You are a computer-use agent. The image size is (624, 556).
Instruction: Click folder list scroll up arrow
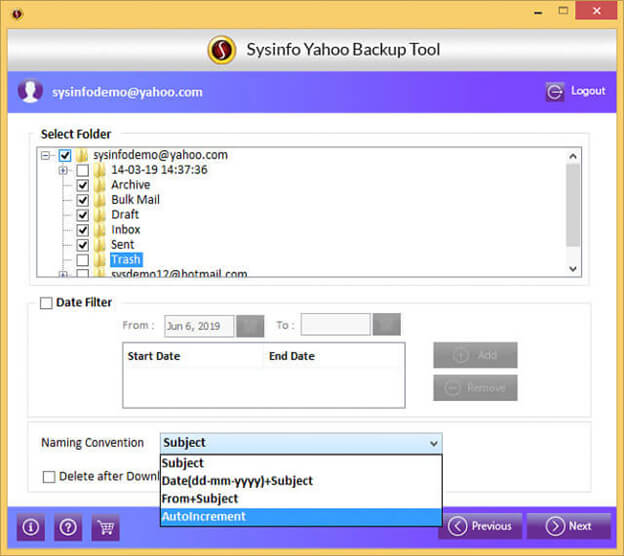(x=573, y=156)
